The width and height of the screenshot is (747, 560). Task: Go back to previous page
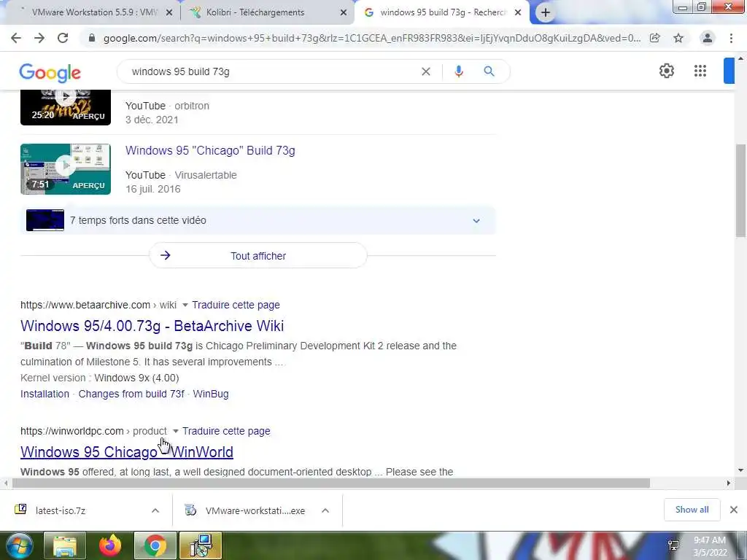[x=16, y=38]
